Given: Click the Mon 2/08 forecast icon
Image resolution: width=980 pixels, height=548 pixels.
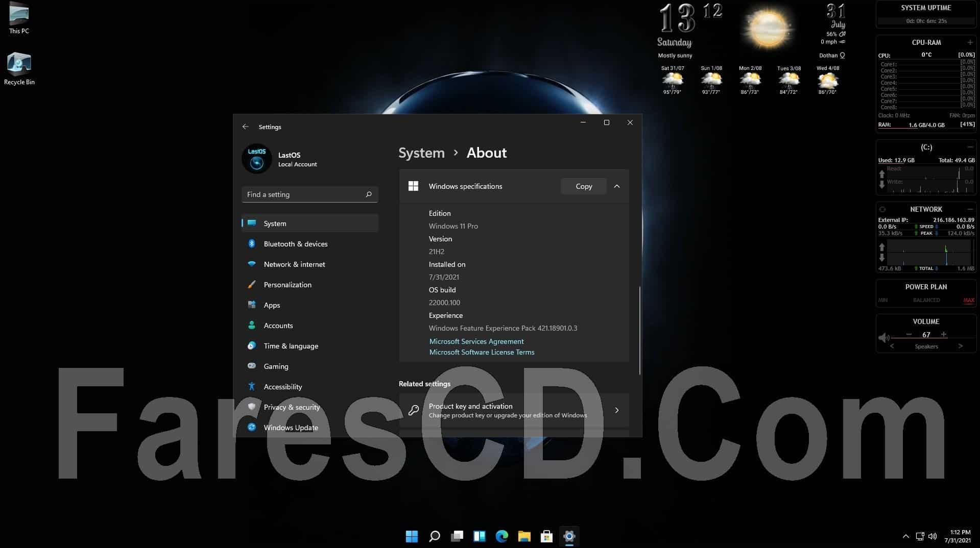Looking at the screenshot, I should pos(750,80).
